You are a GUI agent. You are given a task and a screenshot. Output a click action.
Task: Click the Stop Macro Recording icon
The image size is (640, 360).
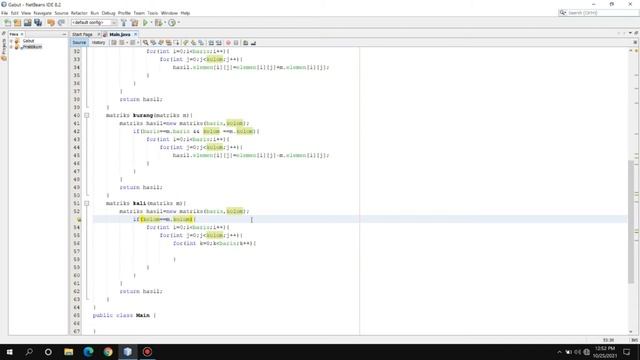(x=236, y=42)
